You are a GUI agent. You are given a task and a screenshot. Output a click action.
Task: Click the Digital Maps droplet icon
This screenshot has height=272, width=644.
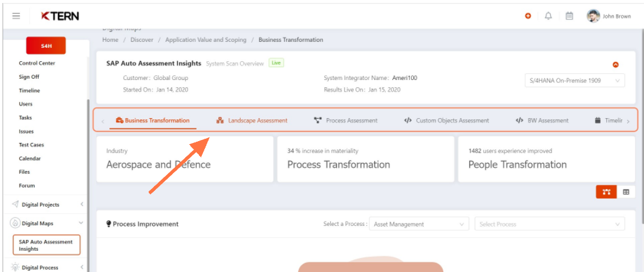pyautogui.click(x=15, y=223)
